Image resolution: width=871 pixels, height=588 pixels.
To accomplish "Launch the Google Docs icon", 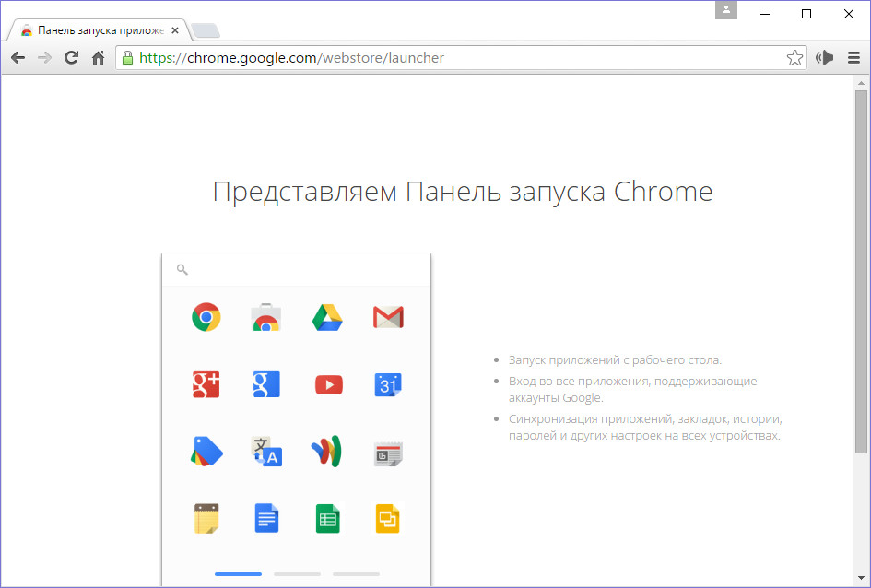I will pos(266,518).
